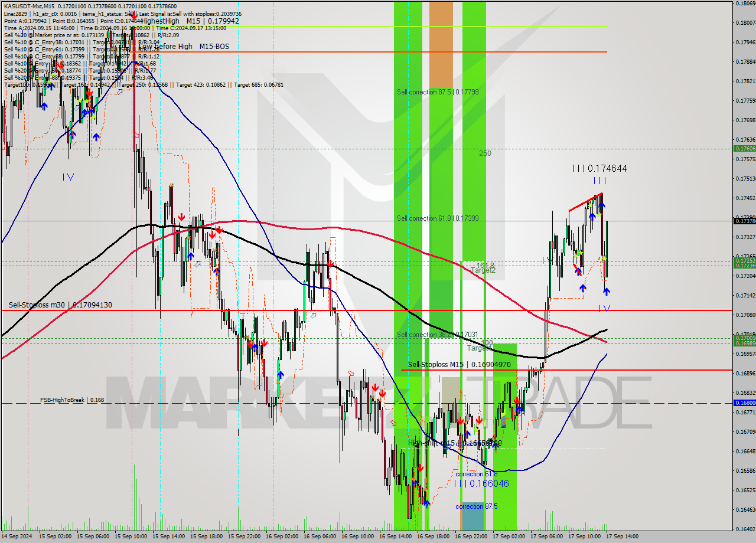Select the 15 Sep 10:00 time axis label

[x=132, y=537]
